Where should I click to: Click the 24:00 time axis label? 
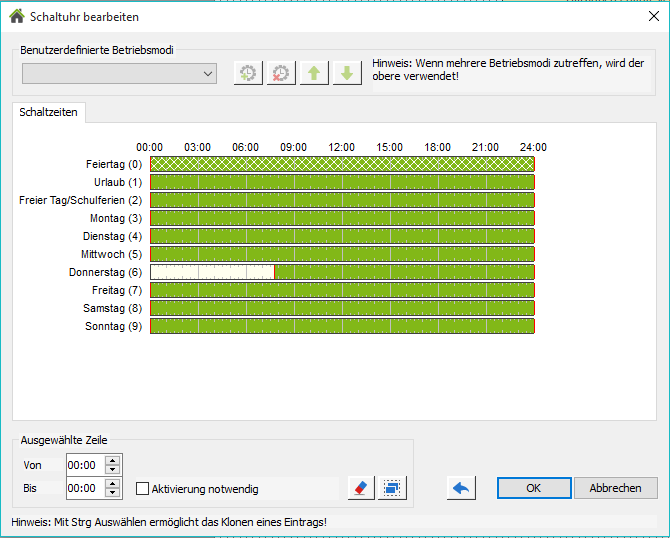click(x=533, y=147)
